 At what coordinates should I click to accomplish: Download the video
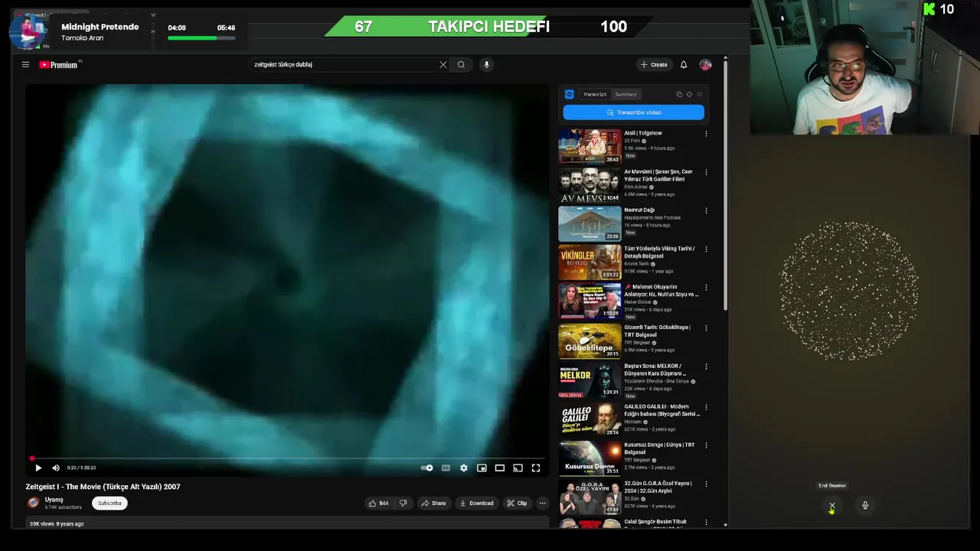coord(476,503)
